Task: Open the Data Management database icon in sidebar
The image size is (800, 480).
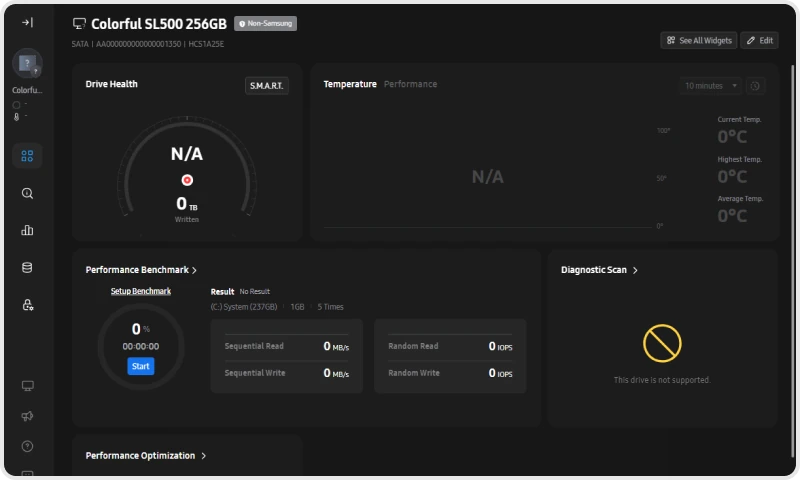Action: click(27, 267)
